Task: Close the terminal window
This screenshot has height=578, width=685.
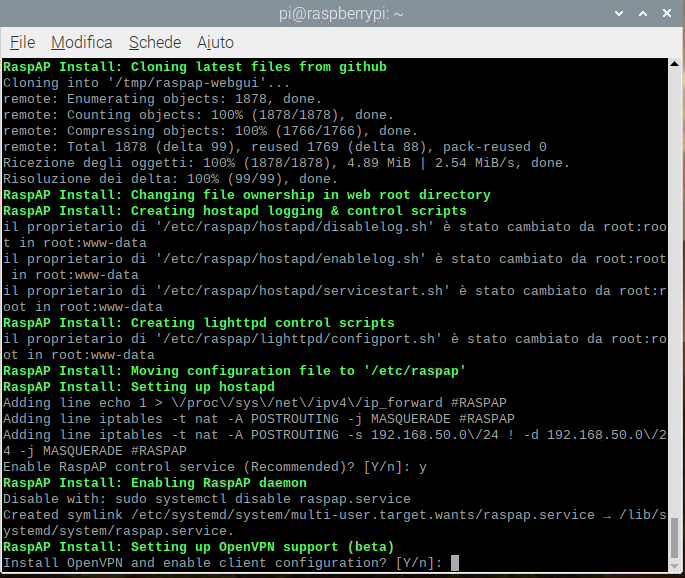Action: pos(667,14)
